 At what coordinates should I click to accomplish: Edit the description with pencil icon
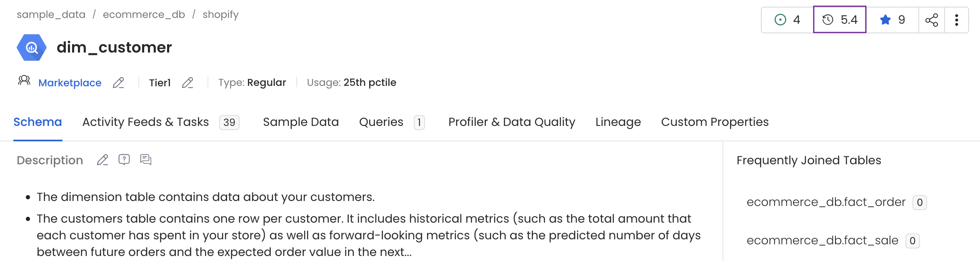tap(102, 160)
